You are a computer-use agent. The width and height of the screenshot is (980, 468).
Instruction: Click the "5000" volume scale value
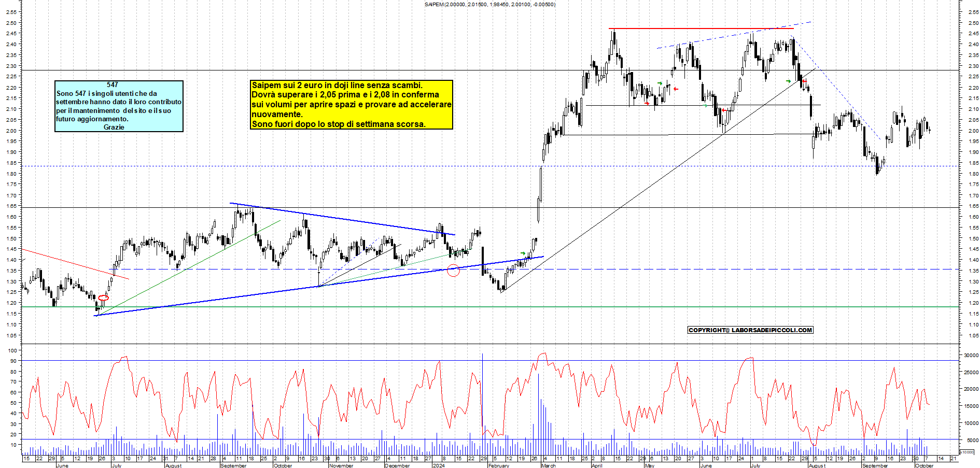[973, 440]
